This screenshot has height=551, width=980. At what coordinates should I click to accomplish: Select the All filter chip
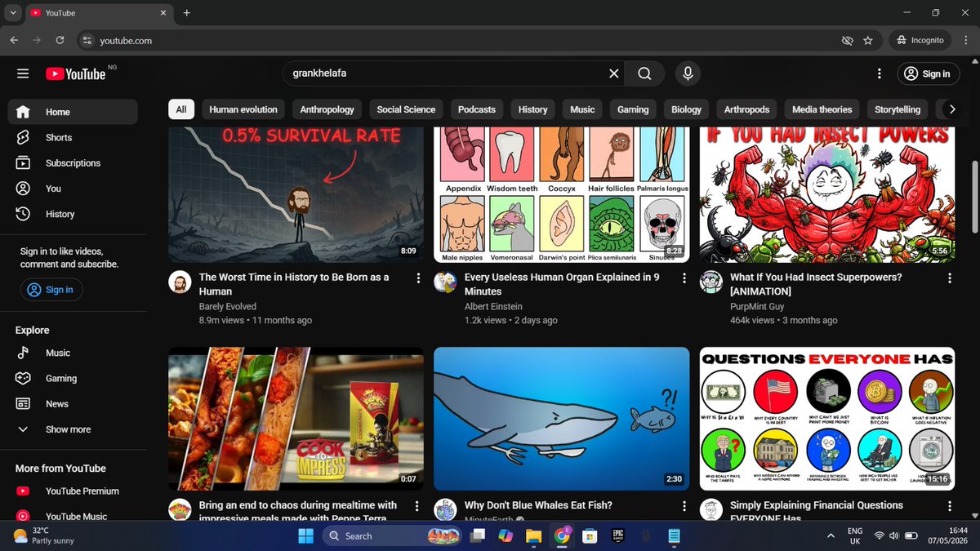click(181, 109)
